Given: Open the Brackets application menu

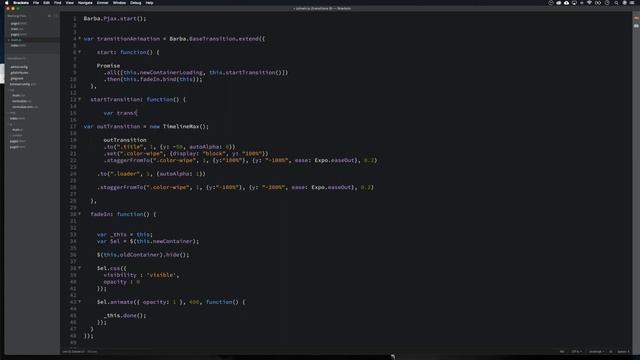Looking at the screenshot, I should pos(21,3).
